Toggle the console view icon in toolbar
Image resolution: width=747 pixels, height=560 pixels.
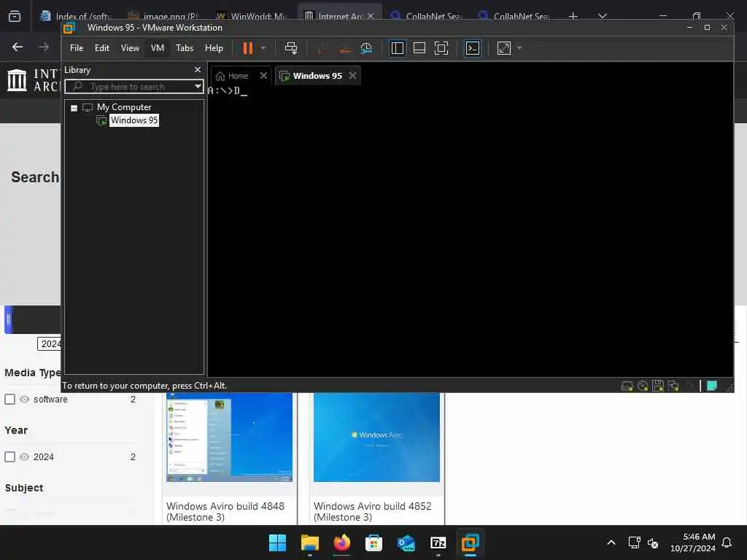pyautogui.click(x=472, y=48)
